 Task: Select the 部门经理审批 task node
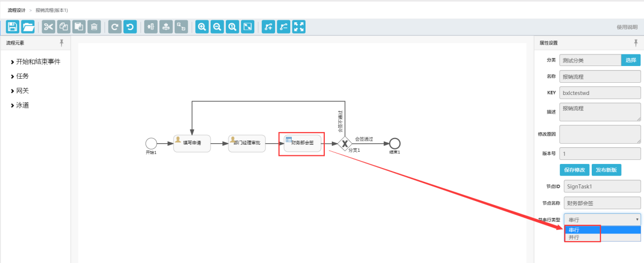click(x=247, y=144)
